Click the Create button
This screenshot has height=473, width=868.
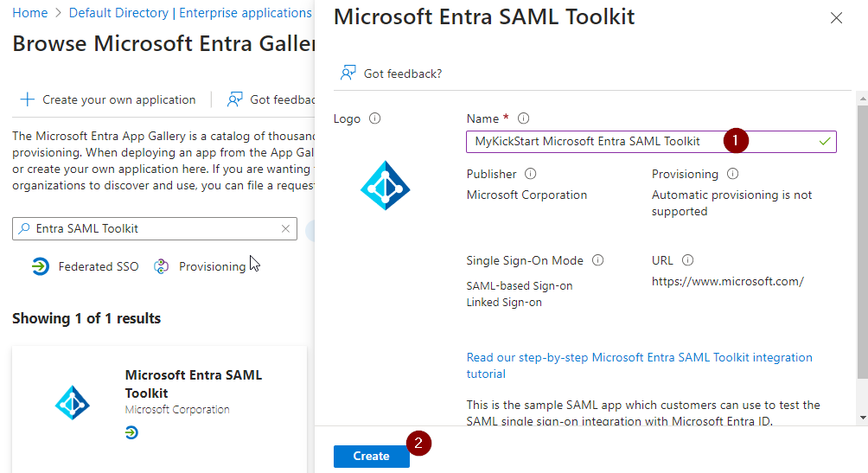pos(371,457)
